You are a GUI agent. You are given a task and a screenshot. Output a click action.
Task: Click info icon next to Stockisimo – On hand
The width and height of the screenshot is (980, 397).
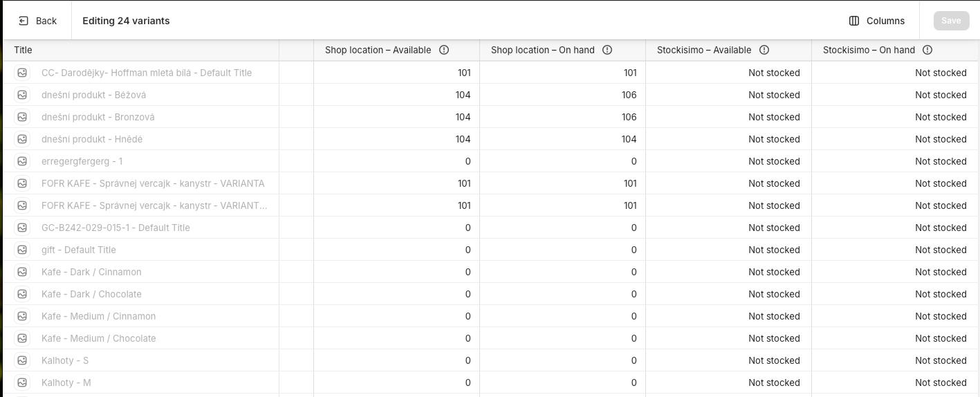point(927,50)
